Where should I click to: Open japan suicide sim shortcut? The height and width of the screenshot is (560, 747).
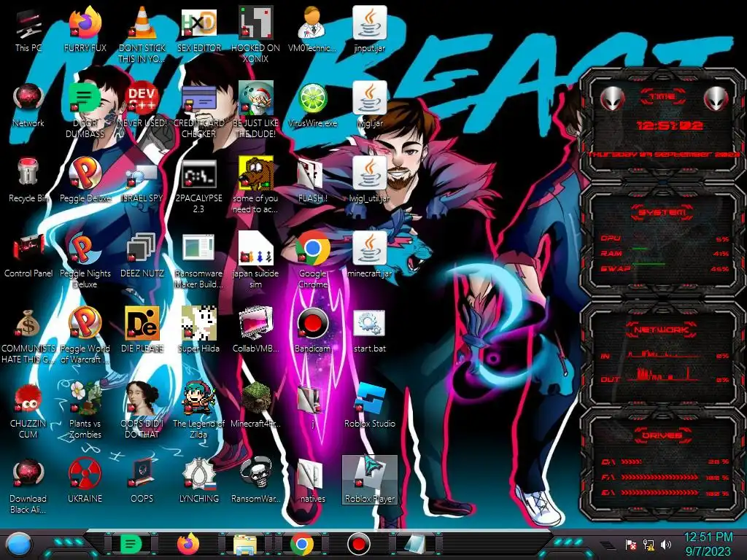[x=255, y=261]
